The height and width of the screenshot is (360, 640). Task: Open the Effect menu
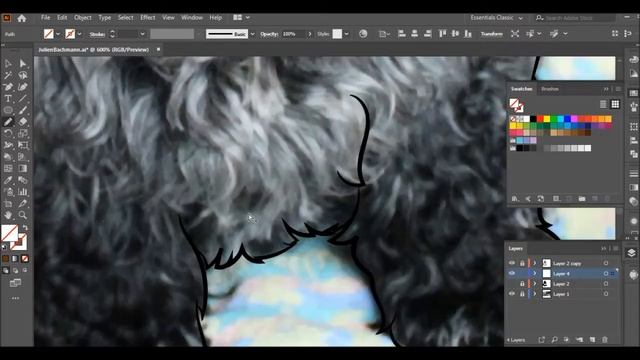pyautogui.click(x=148, y=18)
